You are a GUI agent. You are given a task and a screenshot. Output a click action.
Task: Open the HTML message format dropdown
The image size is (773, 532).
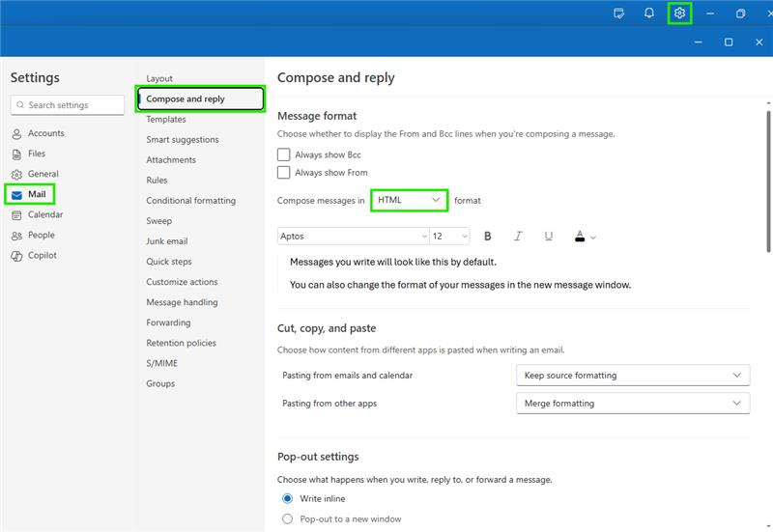pyautogui.click(x=409, y=200)
